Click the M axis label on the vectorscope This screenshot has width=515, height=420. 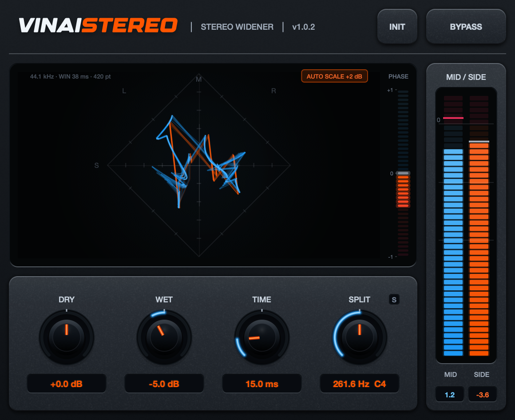(x=199, y=79)
